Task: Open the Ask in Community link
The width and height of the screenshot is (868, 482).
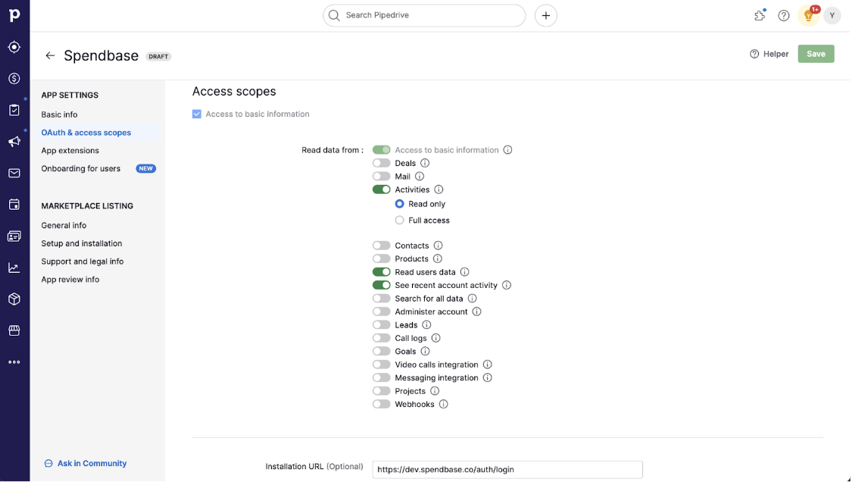Action: 86,464
